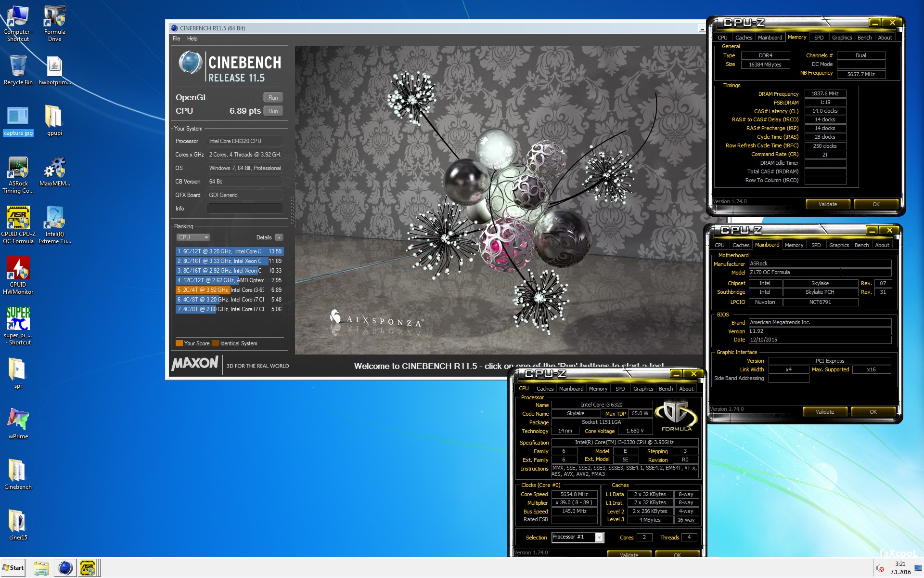Select the super_pi shortcut icon
The width and height of the screenshot is (924, 578).
(18, 326)
